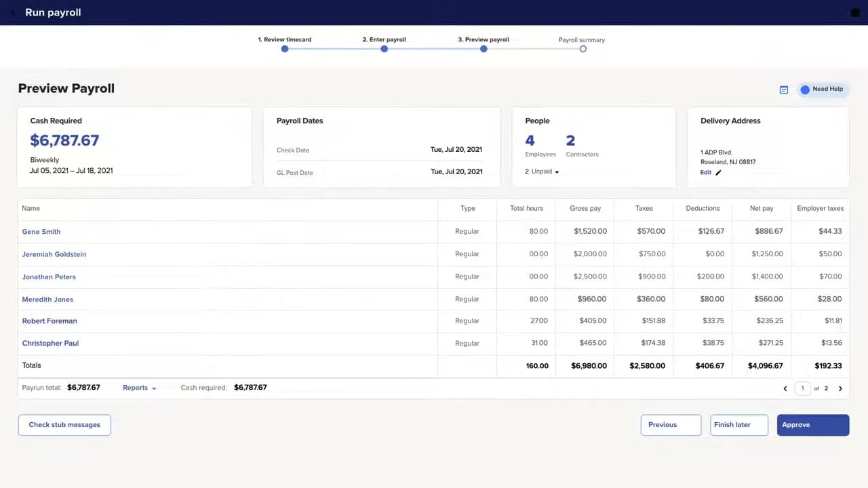
Task: Click the Name column header
Action: 31,209
